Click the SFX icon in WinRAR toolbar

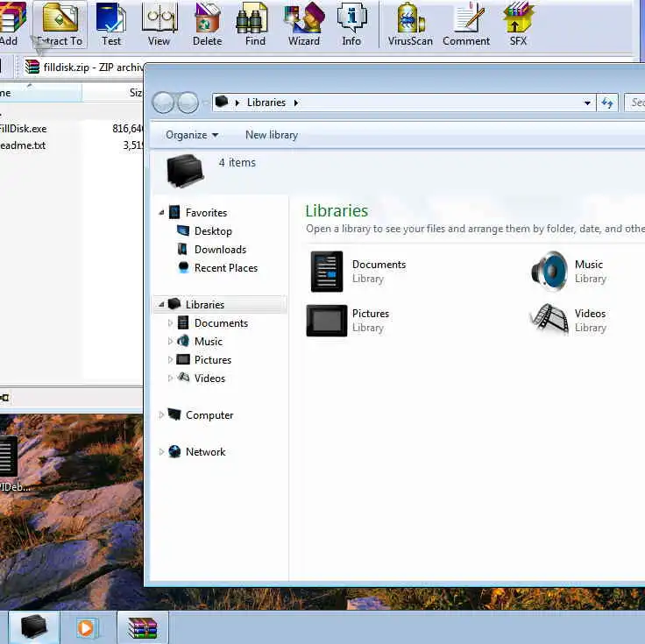(518, 24)
